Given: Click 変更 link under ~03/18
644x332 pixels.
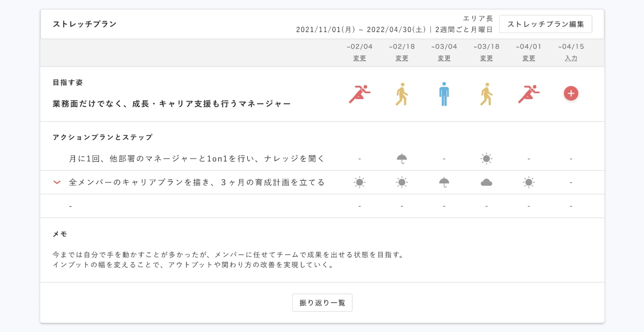Looking at the screenshot, I should pyautogui.click(x=486, y=58).
